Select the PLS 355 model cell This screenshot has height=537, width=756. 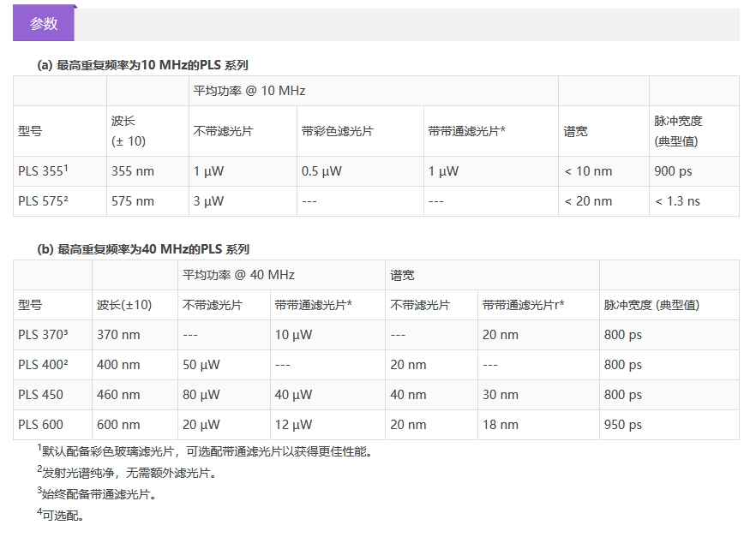43,171
